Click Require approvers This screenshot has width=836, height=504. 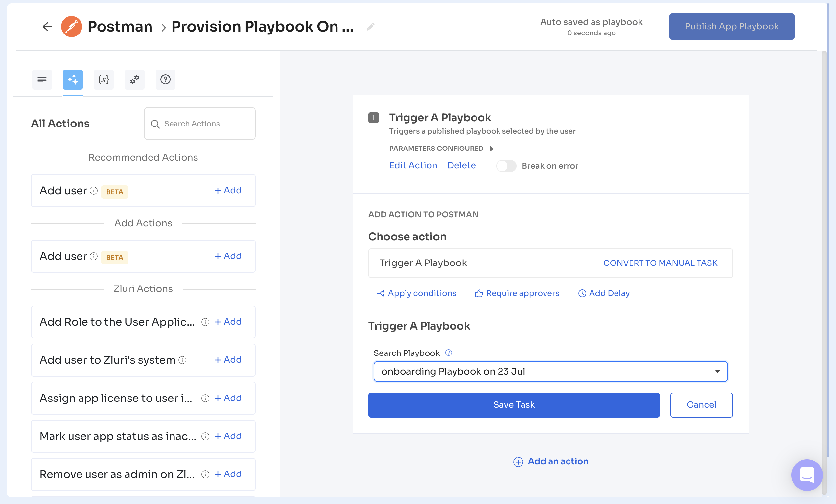point(517,293)
